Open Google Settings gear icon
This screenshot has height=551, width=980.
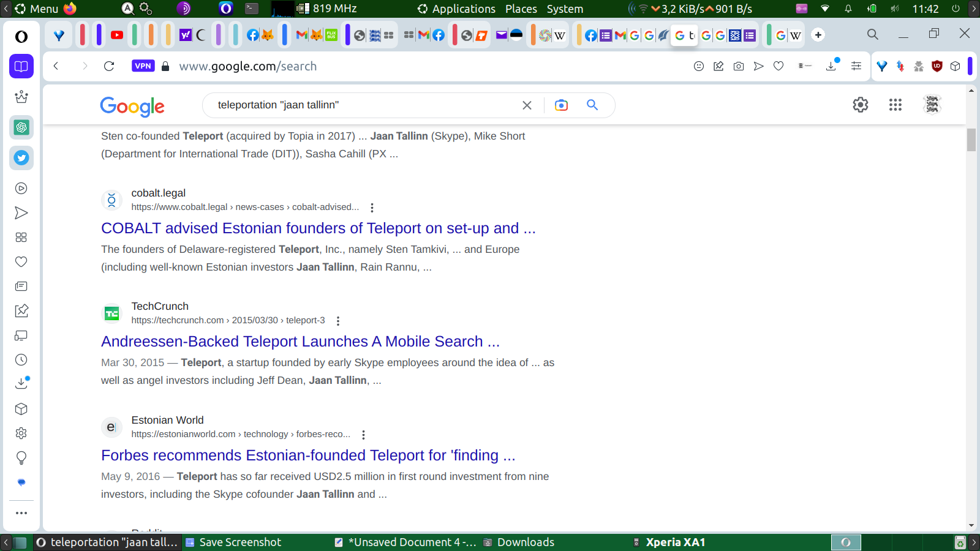(861, 105)
